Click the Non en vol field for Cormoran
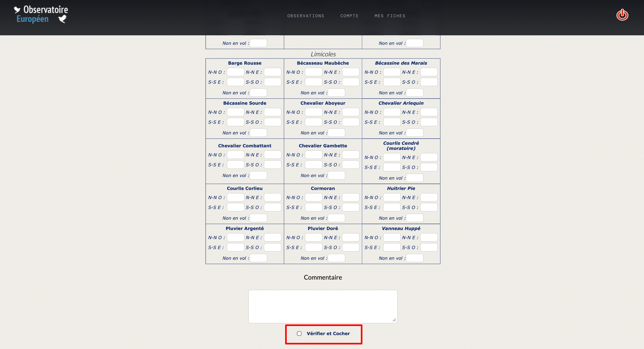The image size is (644, 349). (336, 218)
